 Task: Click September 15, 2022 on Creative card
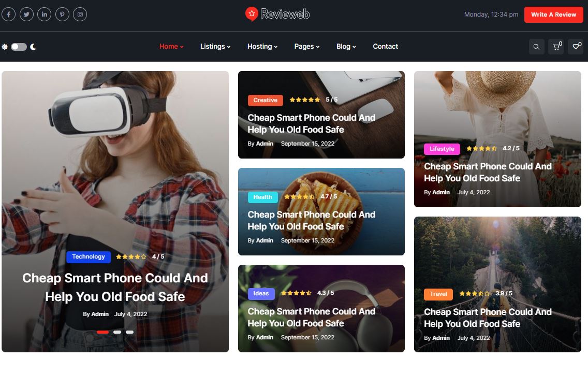[x=307, y=144]
